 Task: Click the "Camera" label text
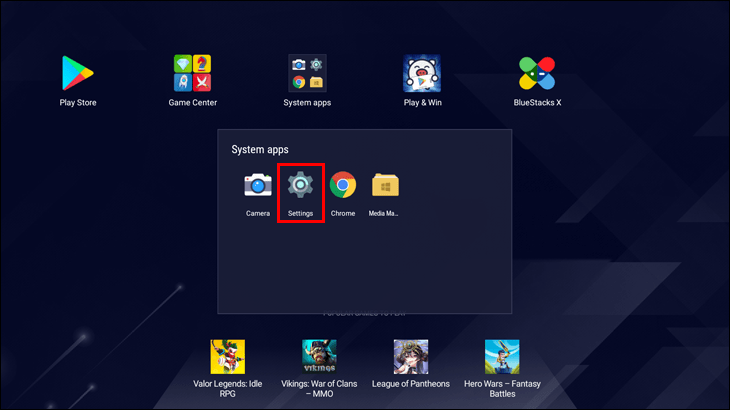coord(258,213)
